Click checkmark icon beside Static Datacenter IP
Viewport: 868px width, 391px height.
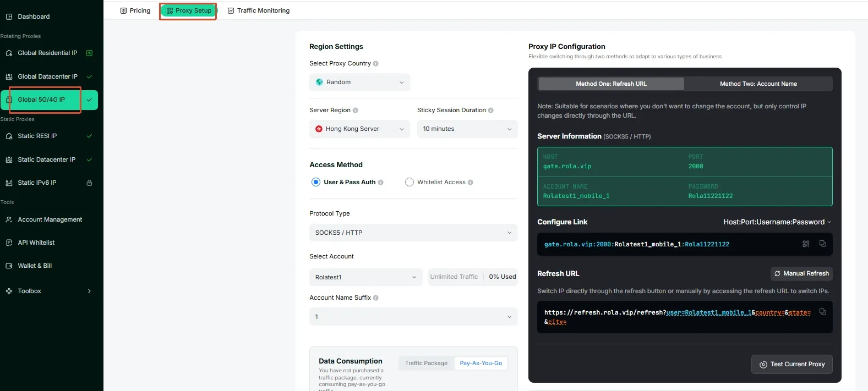(x=89, y=159)
